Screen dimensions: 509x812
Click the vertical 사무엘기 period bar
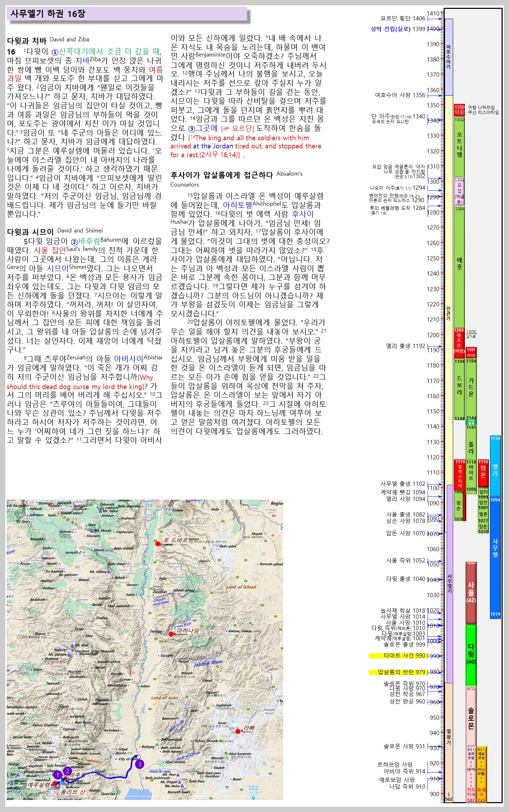pos(450,584)
